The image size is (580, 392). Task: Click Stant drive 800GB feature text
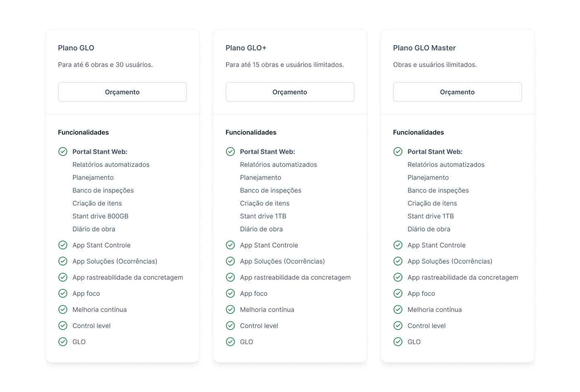(100, 216)
